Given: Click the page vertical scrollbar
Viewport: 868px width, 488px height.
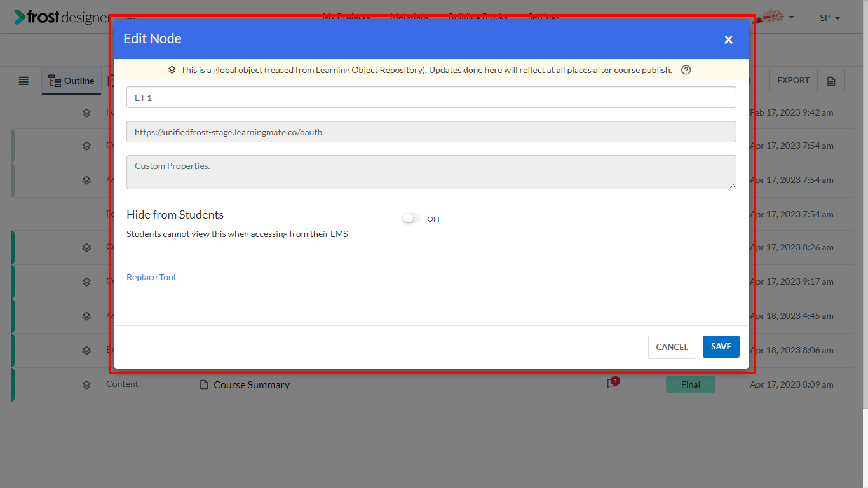Looking at the screenshot, I should pos(865,203).
